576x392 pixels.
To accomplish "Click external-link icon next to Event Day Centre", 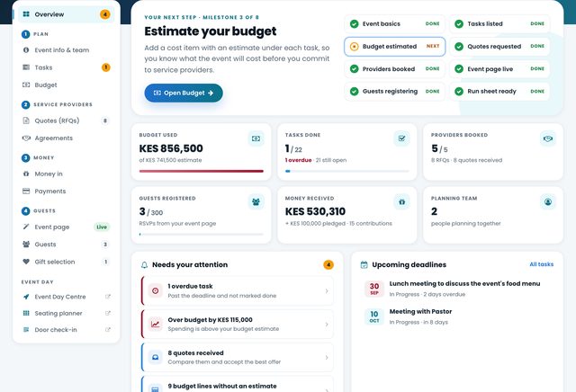I will coord(108,297).
